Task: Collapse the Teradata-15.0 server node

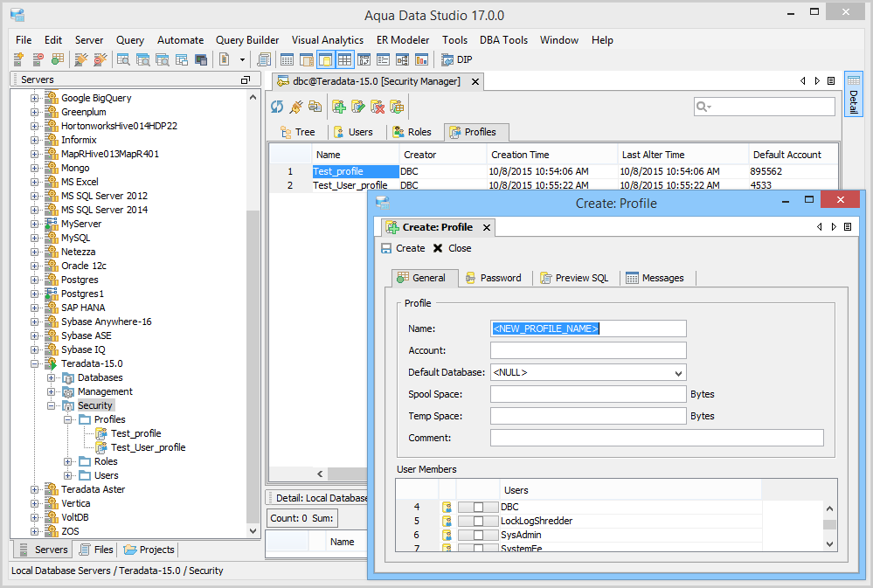Action: coord(35,363)
